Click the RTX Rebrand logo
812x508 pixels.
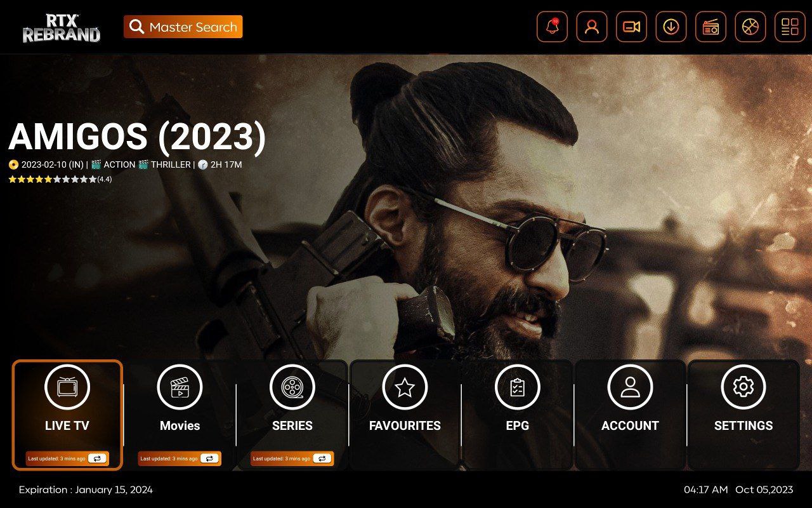61,28
